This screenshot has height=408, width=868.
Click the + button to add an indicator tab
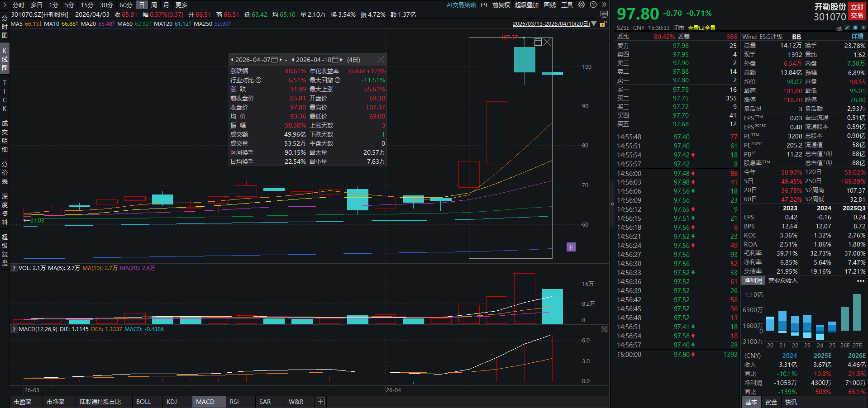click(320, 402)
